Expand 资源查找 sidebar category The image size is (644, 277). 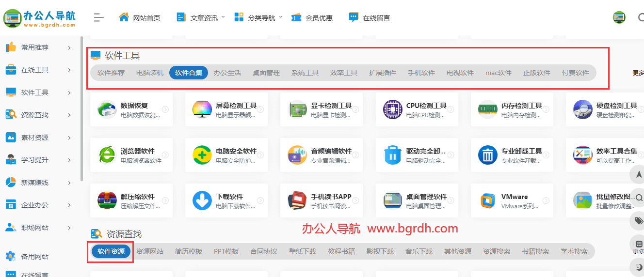(39, 115)
